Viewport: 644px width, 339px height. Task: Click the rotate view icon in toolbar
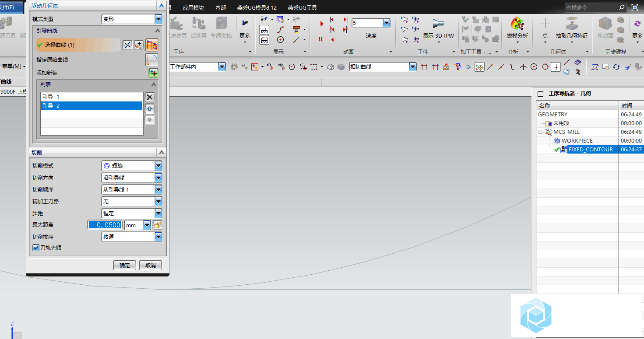tap(616, 67)
